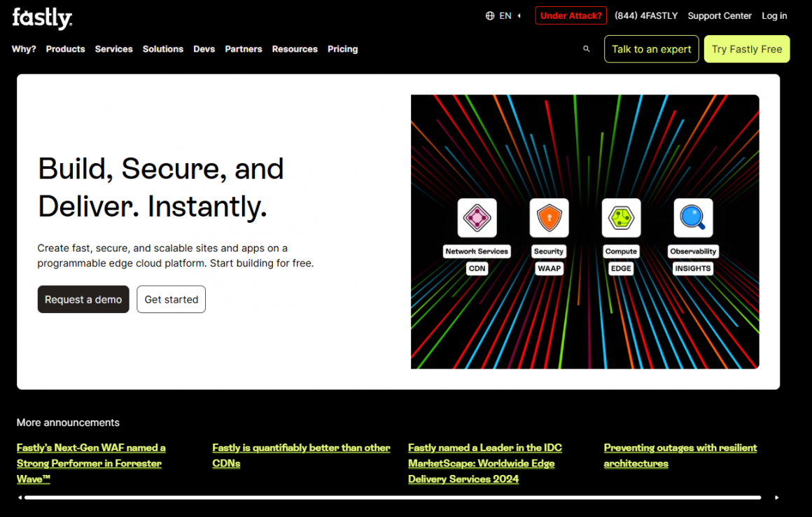Open search with the magnifier icon

(x=587, y=49)
